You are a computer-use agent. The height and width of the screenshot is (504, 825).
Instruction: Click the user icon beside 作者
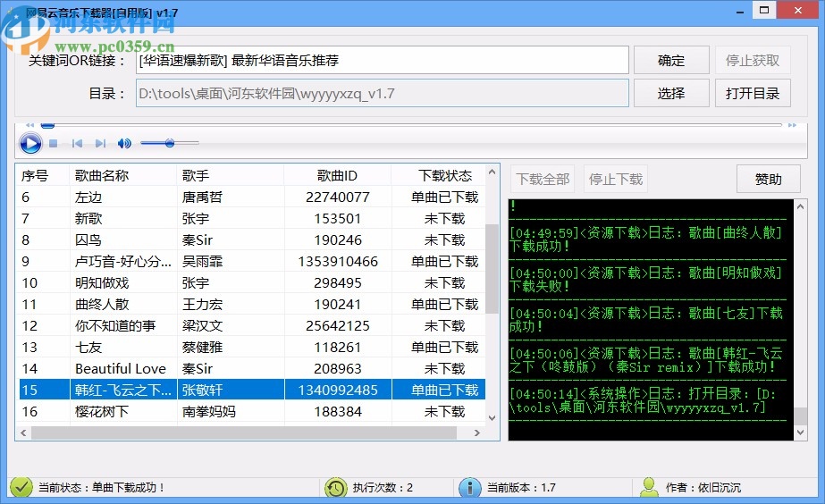pyautogui.click(x=649, y=488)
